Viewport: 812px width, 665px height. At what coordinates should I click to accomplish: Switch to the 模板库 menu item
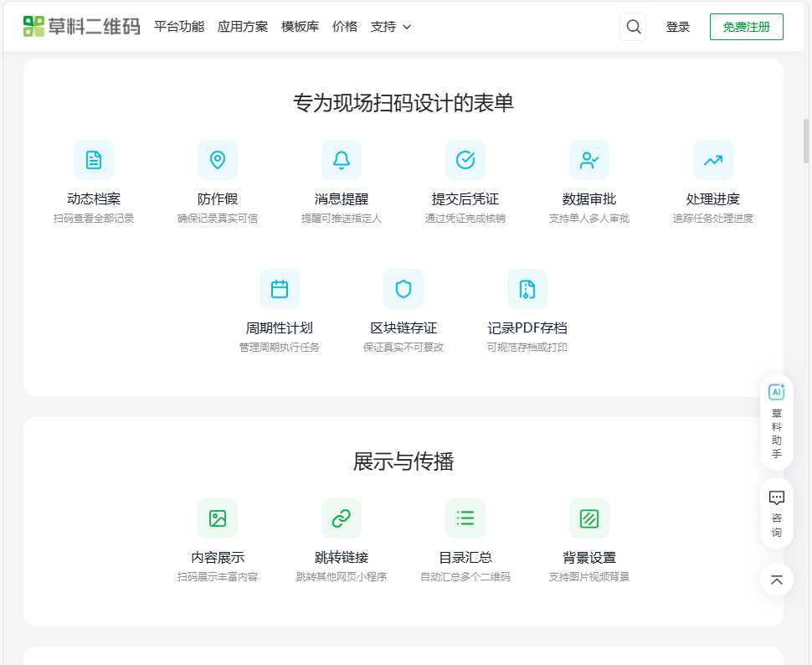click(x=300, y=26)
